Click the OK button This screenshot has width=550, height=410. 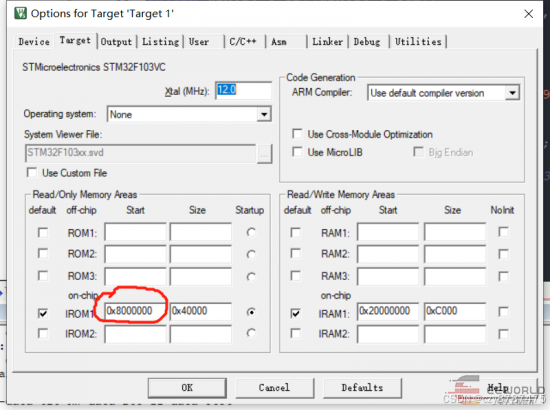point(187,388)
